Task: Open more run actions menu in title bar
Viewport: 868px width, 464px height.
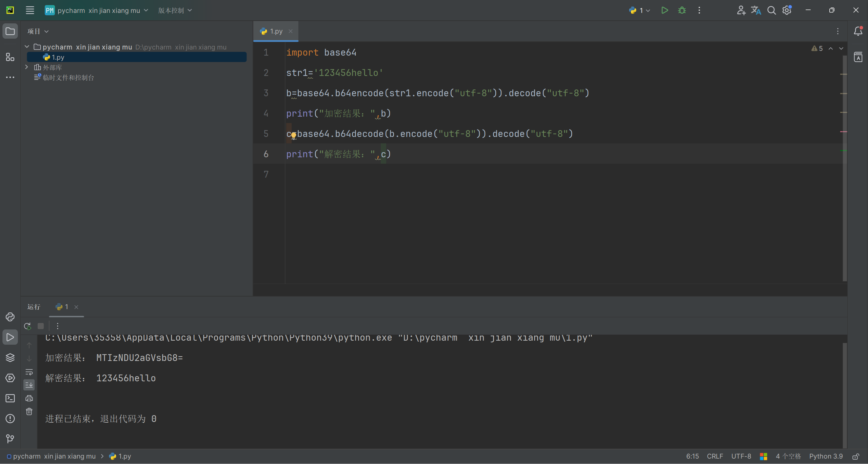Action: coord(699,10)
